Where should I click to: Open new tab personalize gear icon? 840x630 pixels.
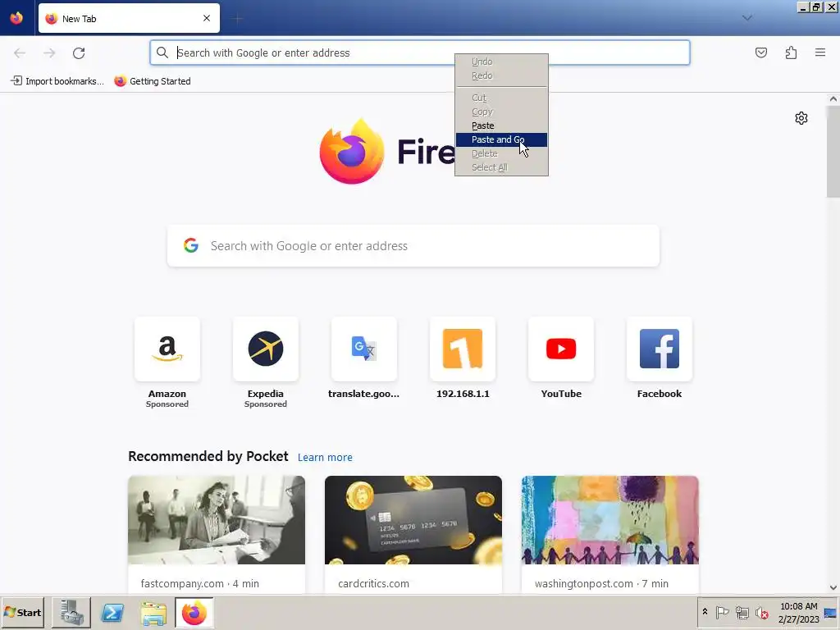[x=801, y=118]
